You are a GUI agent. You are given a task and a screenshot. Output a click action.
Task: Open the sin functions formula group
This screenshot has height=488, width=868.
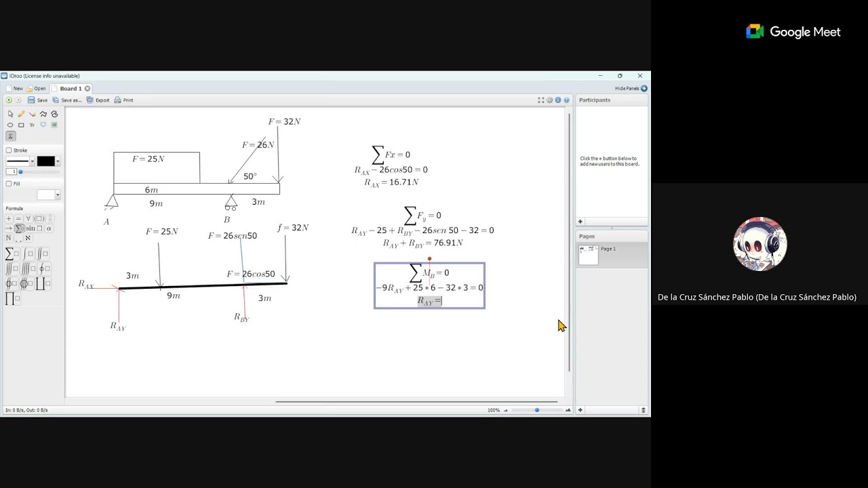pyautogui.click(x=34, y=228)
